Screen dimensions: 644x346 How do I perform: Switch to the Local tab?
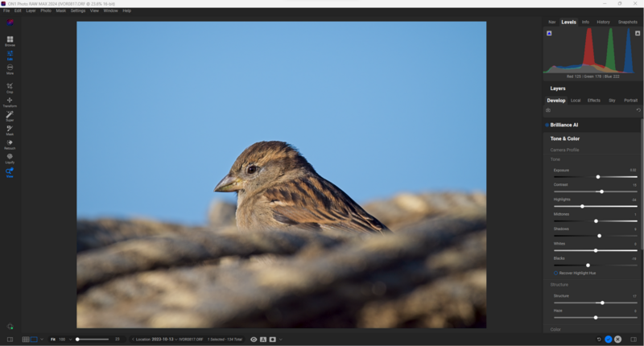(576, 101)
